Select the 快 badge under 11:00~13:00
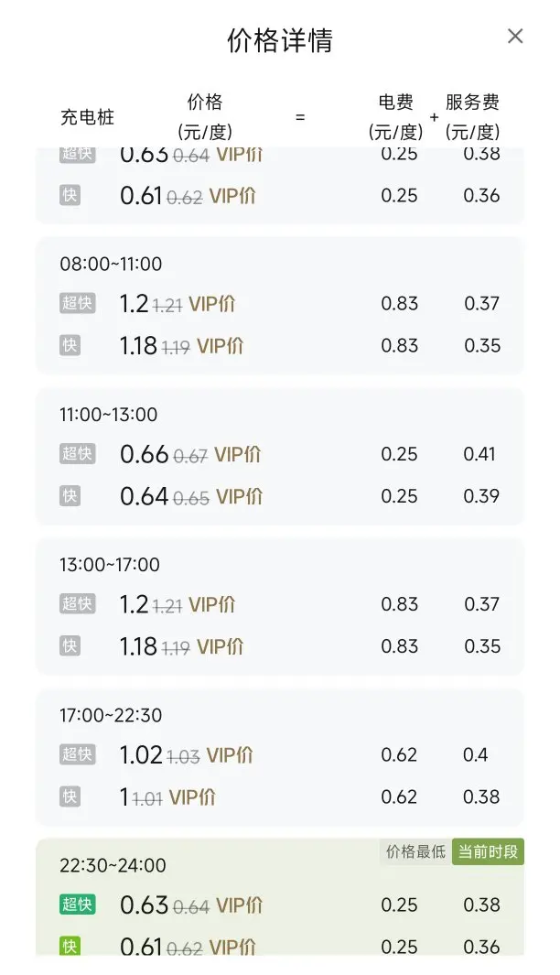Image resolution: width=560 pixels, height=975 pixels. tap(70, 496)
